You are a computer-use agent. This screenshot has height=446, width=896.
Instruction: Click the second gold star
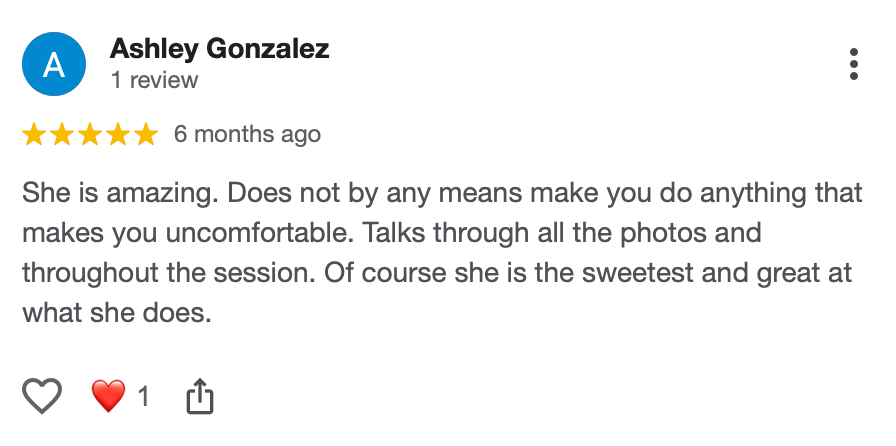click(62, 134)
